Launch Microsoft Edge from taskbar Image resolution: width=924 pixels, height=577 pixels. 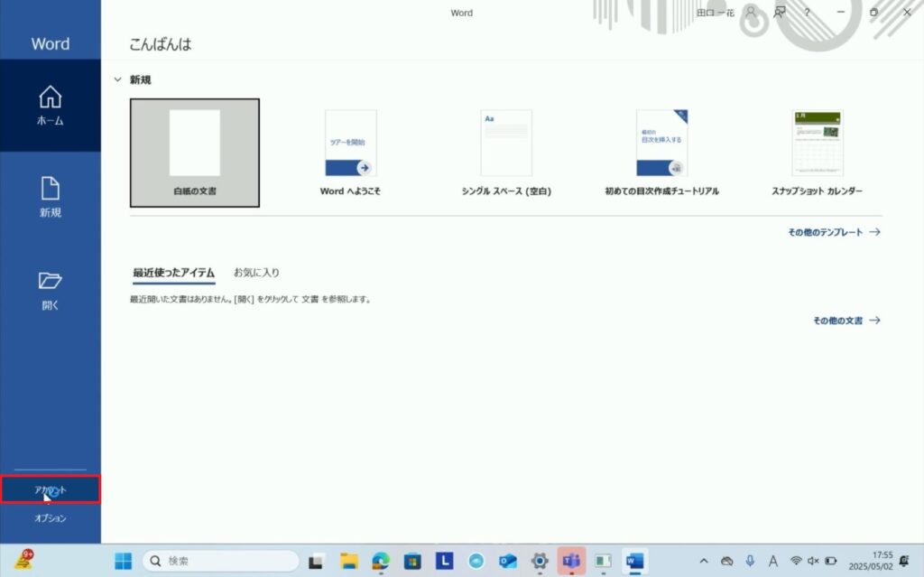pyautogui.click(x=381, y=561)
